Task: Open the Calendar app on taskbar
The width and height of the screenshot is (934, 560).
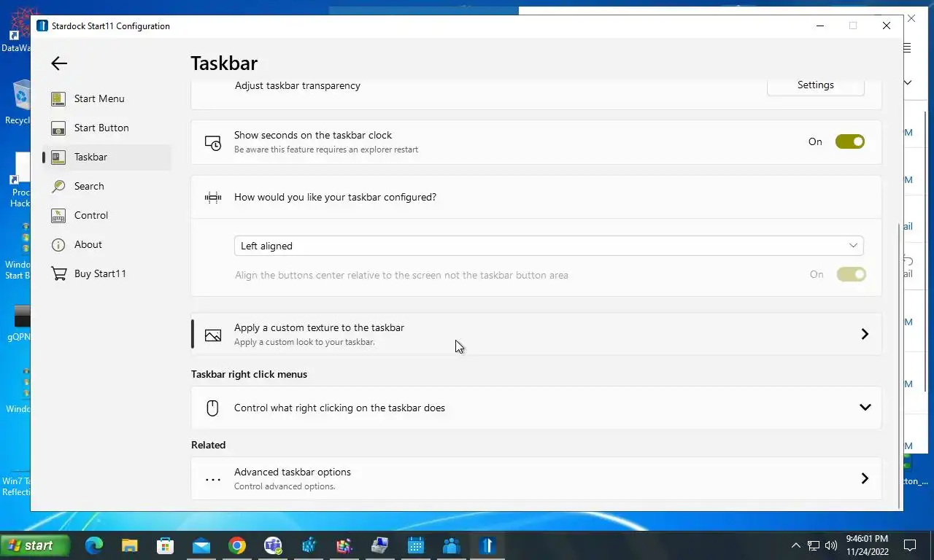Action: tap(416, 545)
